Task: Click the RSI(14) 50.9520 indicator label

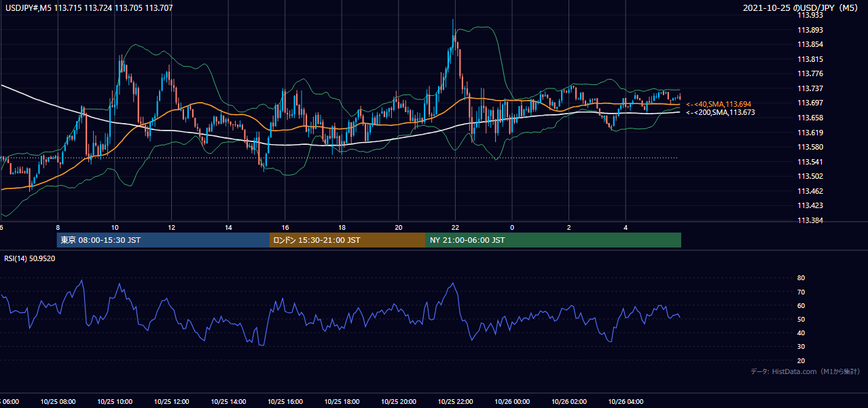Action: coord(30,258)
